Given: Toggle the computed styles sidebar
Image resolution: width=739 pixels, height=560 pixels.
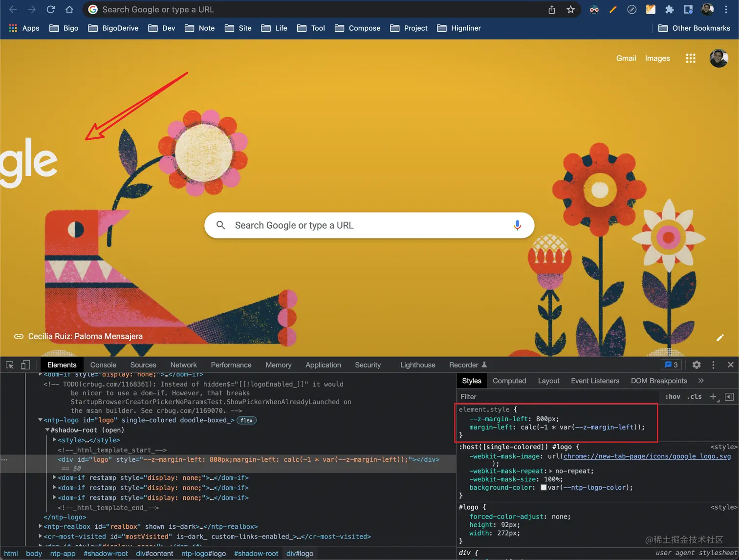Looking at the screenshot, I should coord(729,397).
